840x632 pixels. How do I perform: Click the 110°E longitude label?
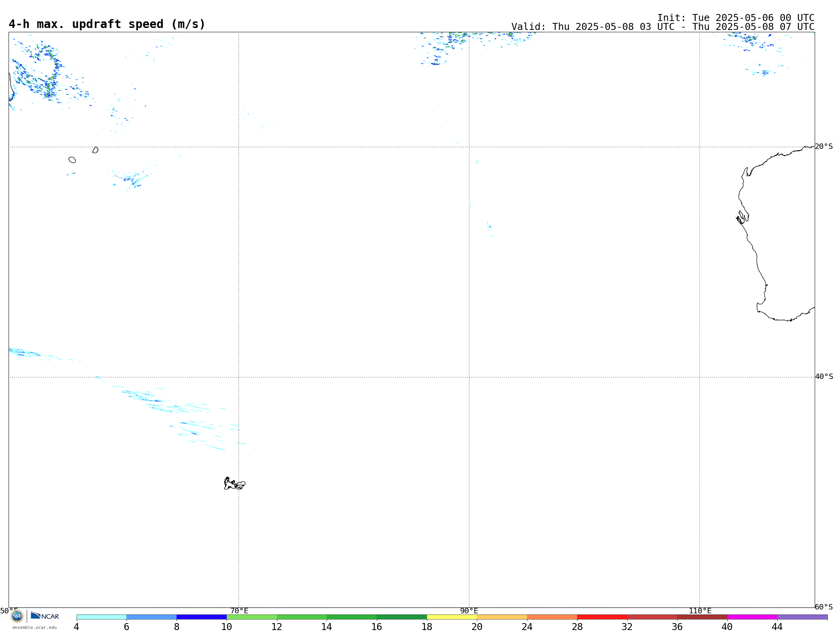click(700, 611)
